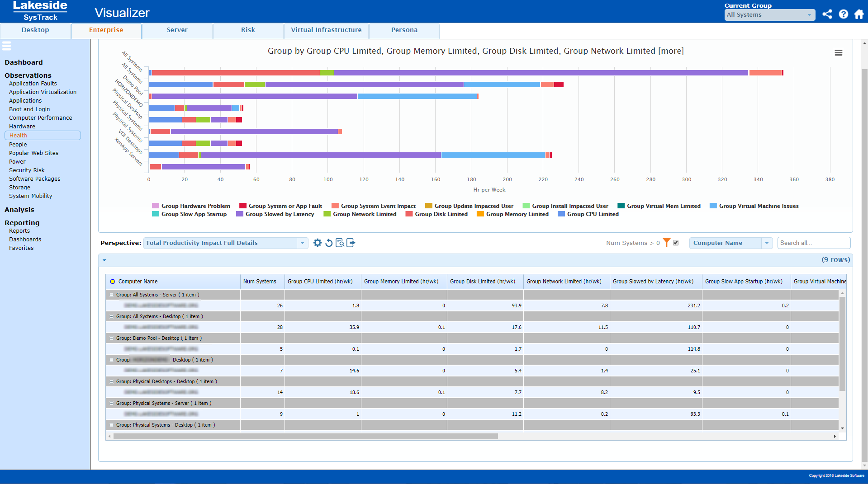Toggle Group Hardware Problem legend series
Viewport: 868px width, 484px height.
coord(191,206)
